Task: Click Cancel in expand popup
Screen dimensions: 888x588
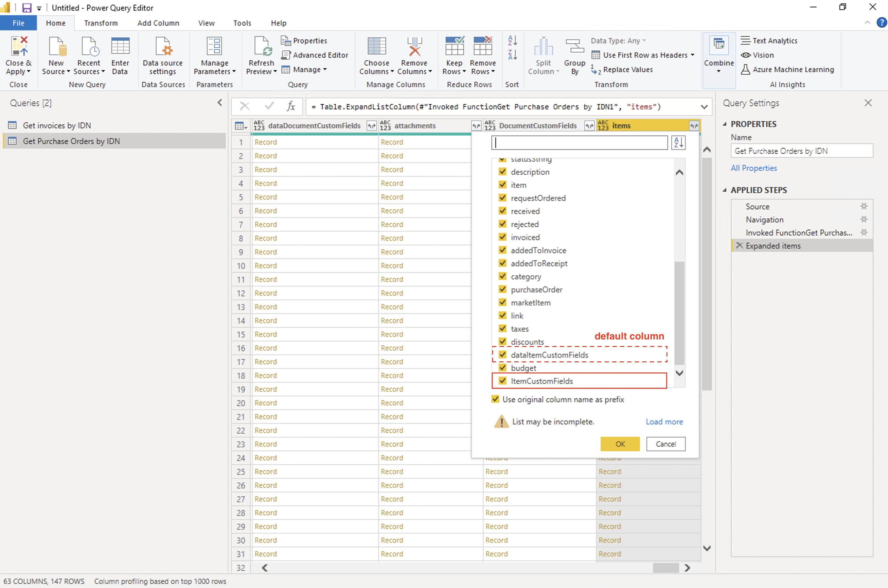Action: pyautogui.click(x=666, y=444)
